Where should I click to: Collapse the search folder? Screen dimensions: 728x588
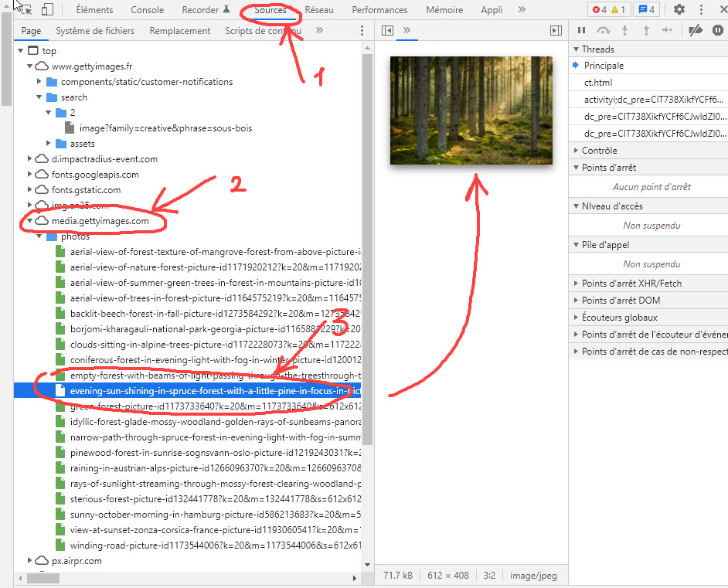tap(39, 97)
